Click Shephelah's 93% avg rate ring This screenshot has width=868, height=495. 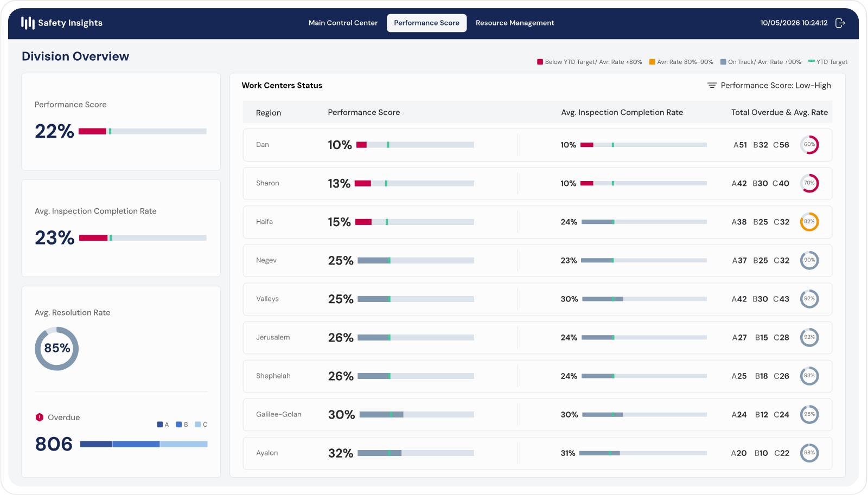(809, 376)
